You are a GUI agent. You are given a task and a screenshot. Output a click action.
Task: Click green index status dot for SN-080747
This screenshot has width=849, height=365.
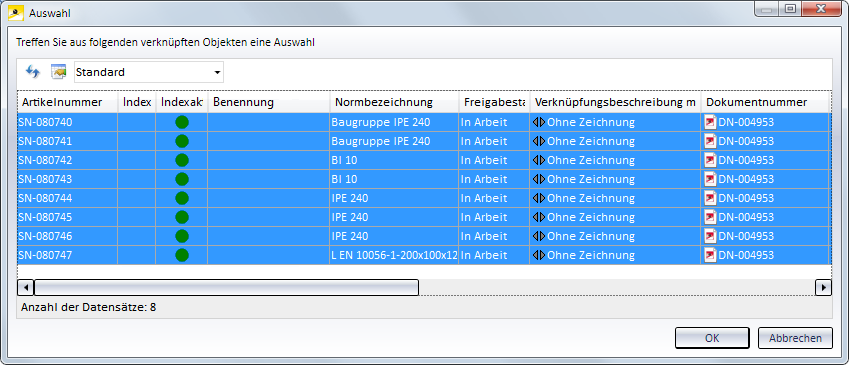coord(182,255)
